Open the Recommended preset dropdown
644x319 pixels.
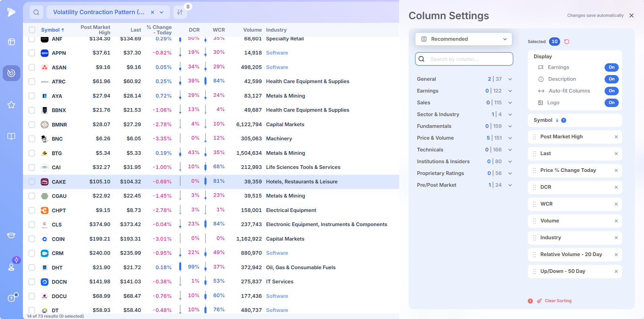coord(463,39)
